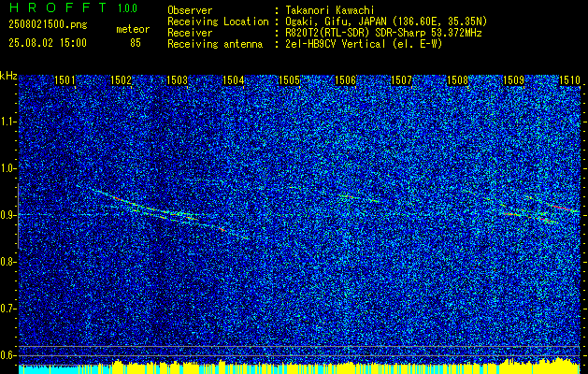Screen dimensions: 588x374
Task: Click the 53.372MHz frequency value
Action: pos(455,33)
